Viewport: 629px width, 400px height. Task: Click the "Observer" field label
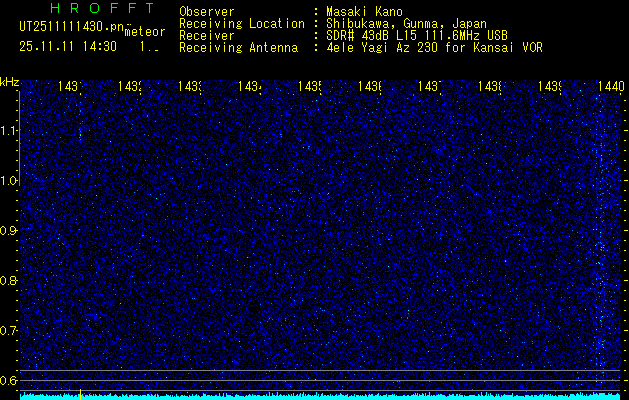coord(207,12)
